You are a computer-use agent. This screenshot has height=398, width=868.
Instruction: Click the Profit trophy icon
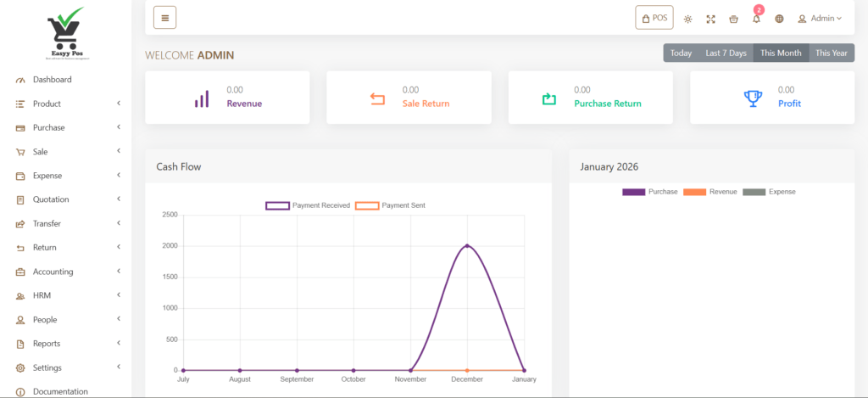coord(753,98)
